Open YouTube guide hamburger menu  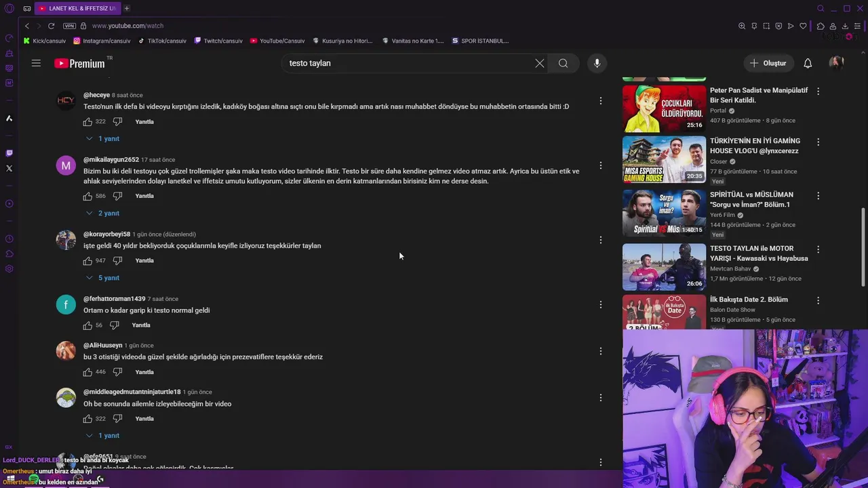[36, 63]
